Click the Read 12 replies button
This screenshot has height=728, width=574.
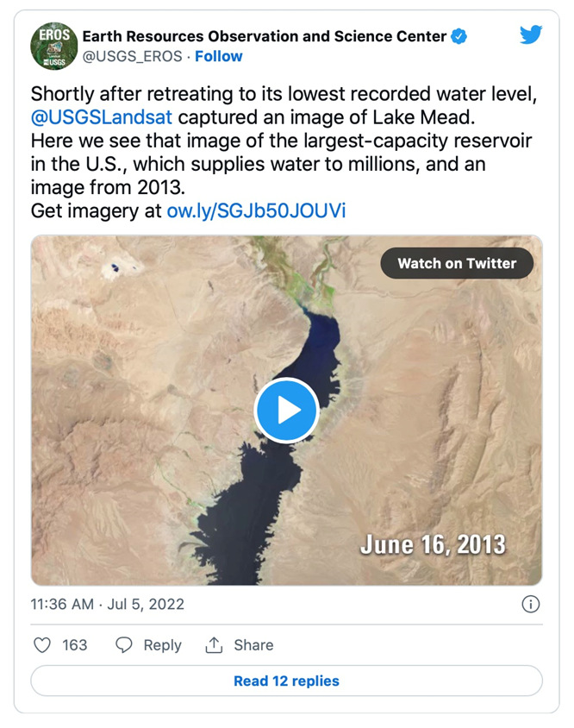click(x=286, y=681)
